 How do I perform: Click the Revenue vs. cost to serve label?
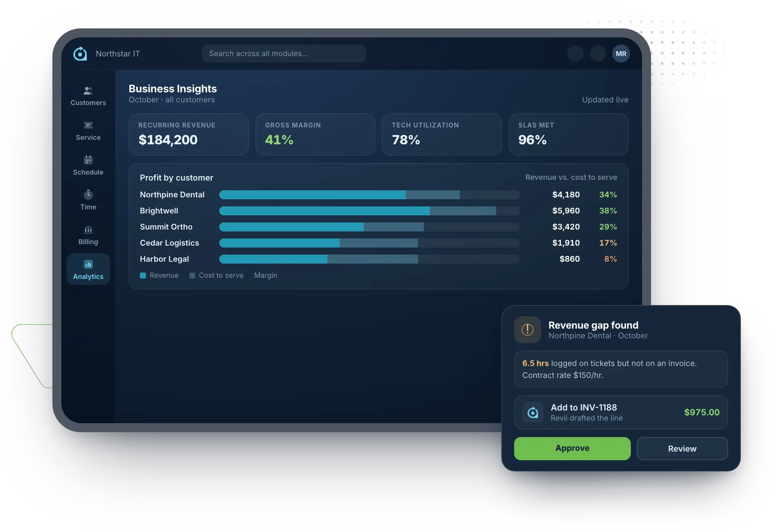(571, 177)
